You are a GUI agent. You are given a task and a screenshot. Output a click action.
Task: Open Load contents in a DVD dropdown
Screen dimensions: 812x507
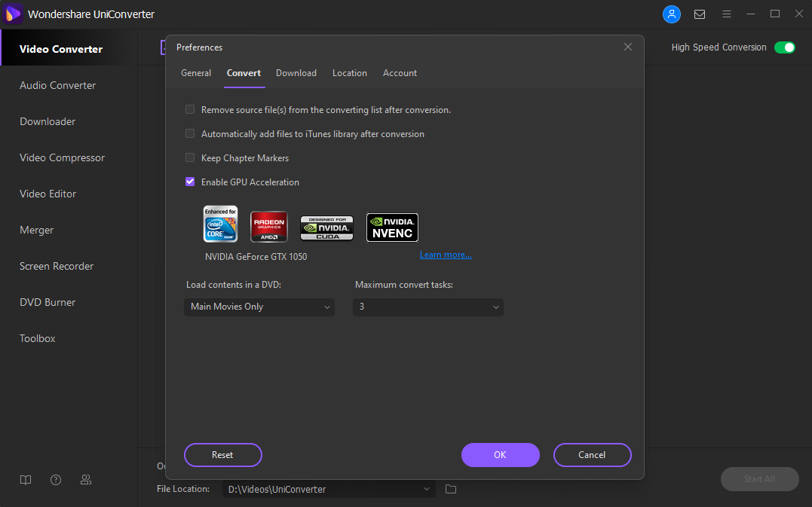(259, 307)
